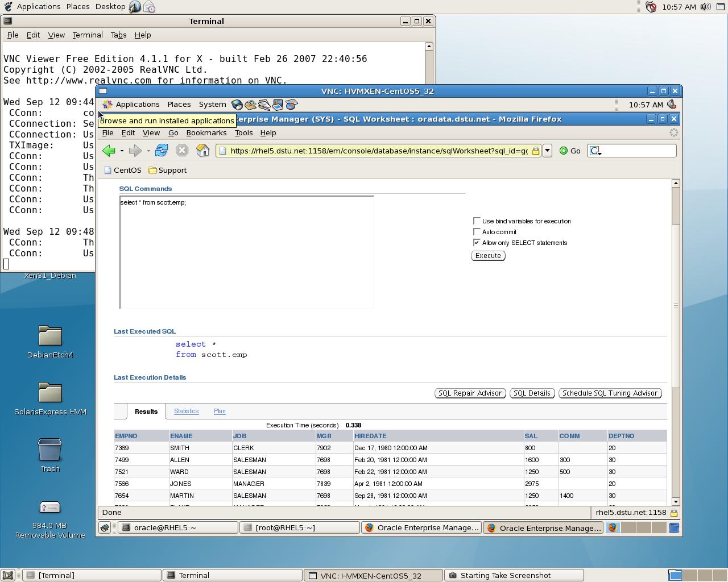Click the SQL Details button
Viewport: 728px width, 582px height.
point(532,393)
